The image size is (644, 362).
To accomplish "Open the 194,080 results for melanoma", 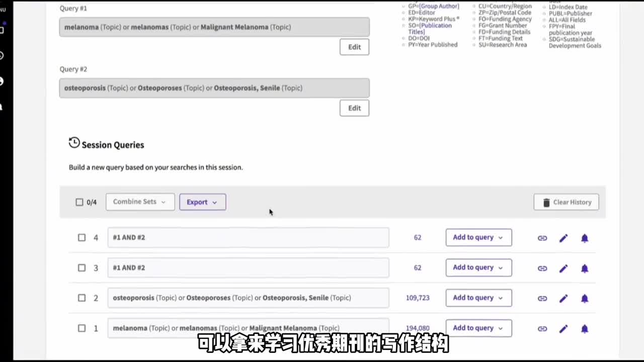I will click(x=418, y=328).
